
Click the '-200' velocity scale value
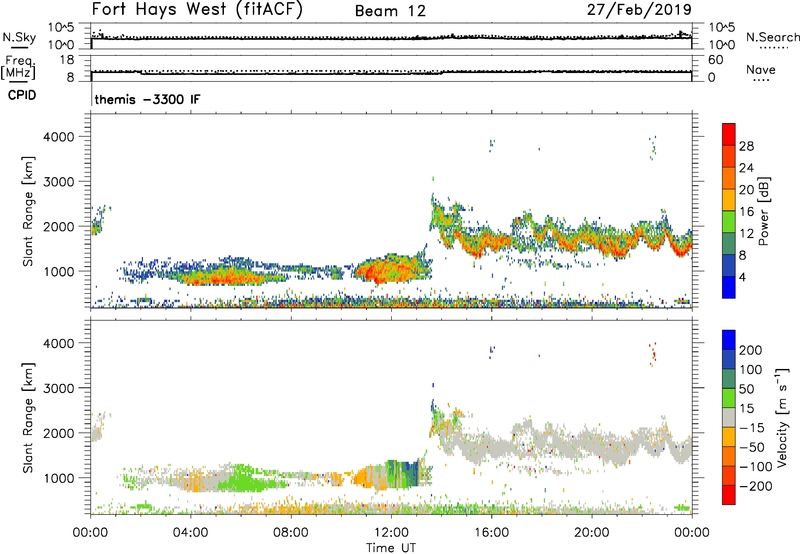pyautogui.click(x=756, y=486)
